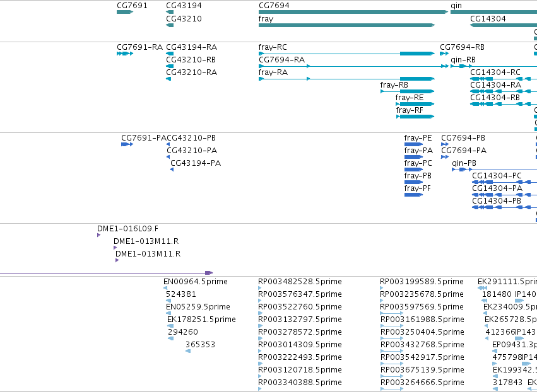
Task: Click the CG7694 gene bar
Action: [353, 12]
